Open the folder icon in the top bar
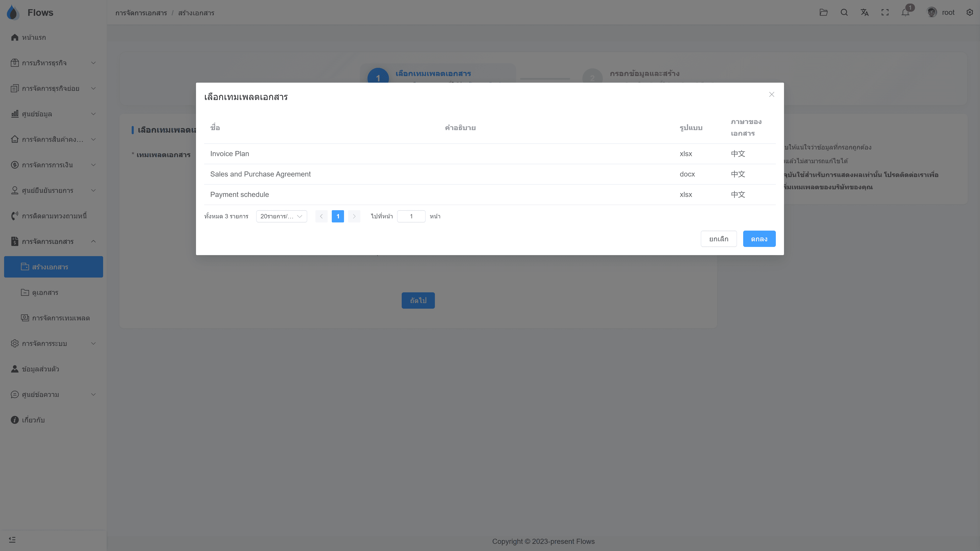This screenshot has width=980, height=551. tap(824, 12)
